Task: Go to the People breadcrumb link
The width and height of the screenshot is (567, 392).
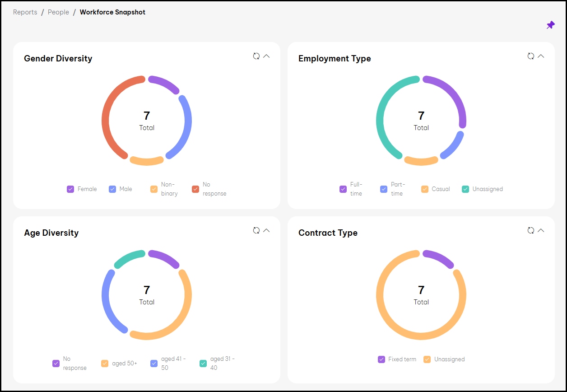Action: click(x=59, y=12)
